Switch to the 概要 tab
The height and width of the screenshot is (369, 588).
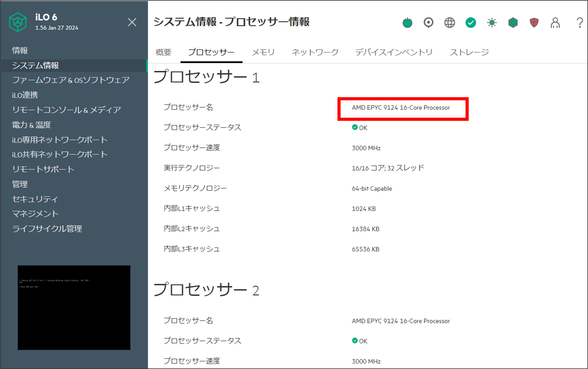[x=163, y=52]
